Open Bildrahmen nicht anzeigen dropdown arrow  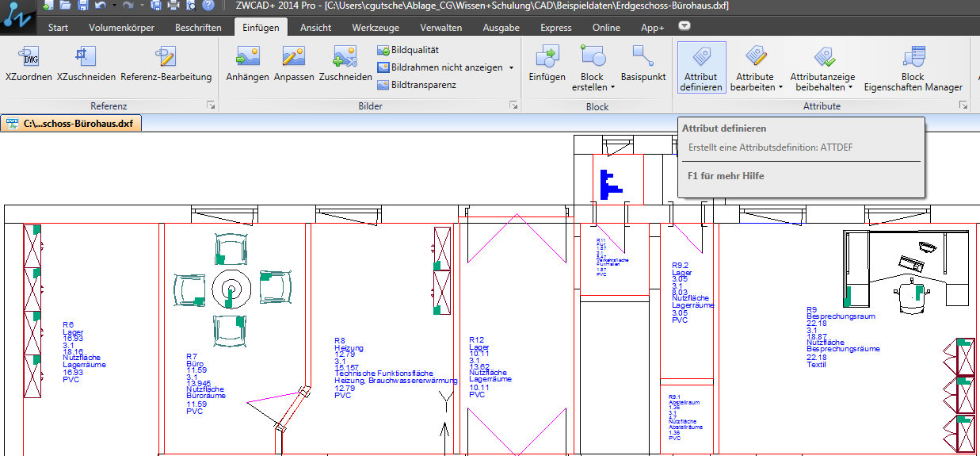click(511, 68)
